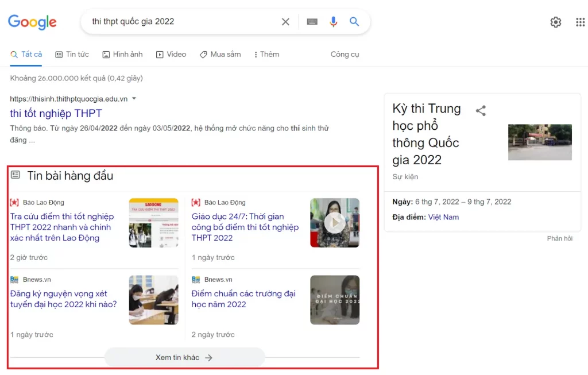
Task: Open the Google apps grid
Action: click(x=580, y=22)
